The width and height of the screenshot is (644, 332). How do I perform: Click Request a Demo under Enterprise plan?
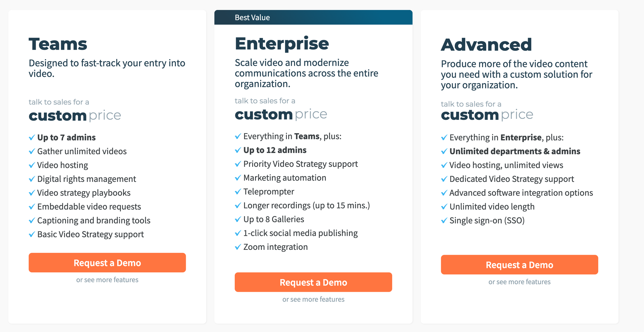pos(313,282)
